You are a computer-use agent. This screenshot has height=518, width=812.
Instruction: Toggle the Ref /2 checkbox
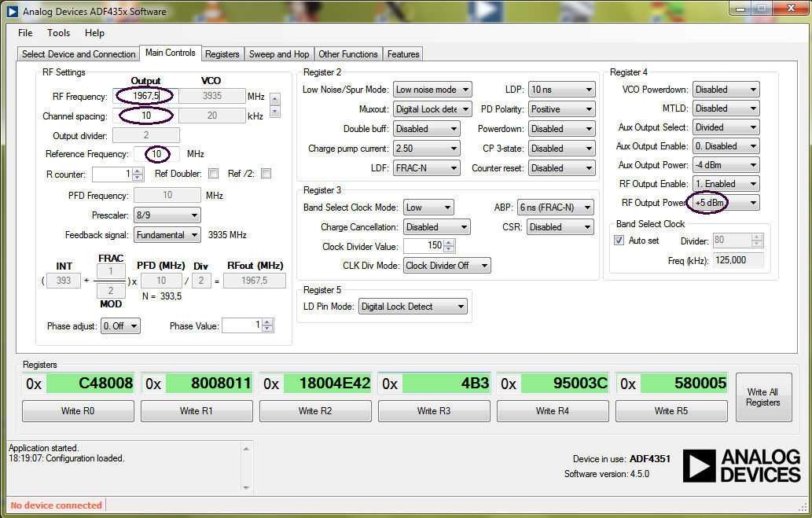click(266, 174)
